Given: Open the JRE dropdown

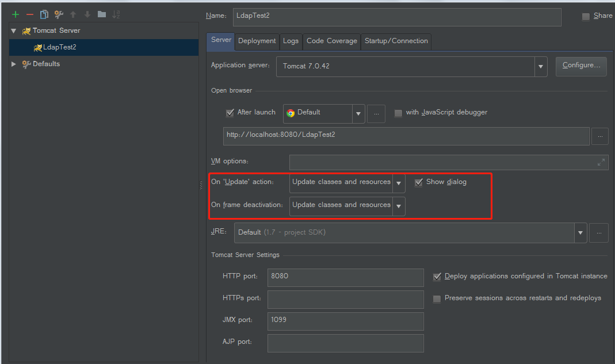Looking at the screenshot, I should [580, 233].
